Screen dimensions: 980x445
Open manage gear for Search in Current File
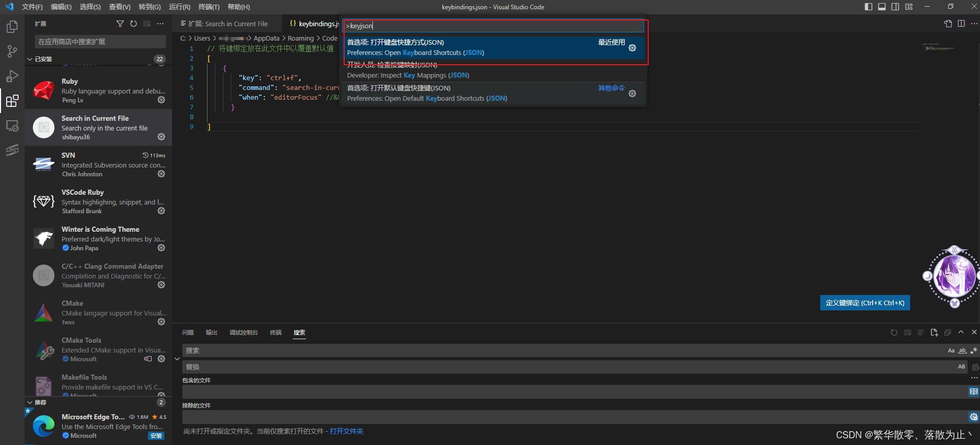pos(161,137)
